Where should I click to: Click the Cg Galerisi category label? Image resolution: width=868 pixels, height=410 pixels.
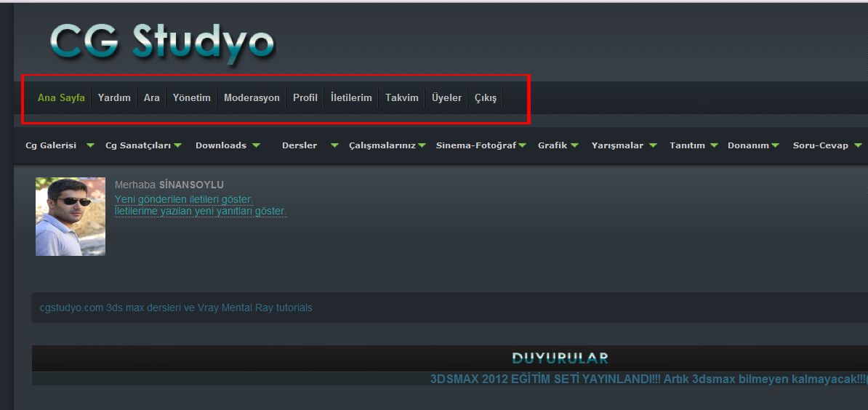[51, 145]
